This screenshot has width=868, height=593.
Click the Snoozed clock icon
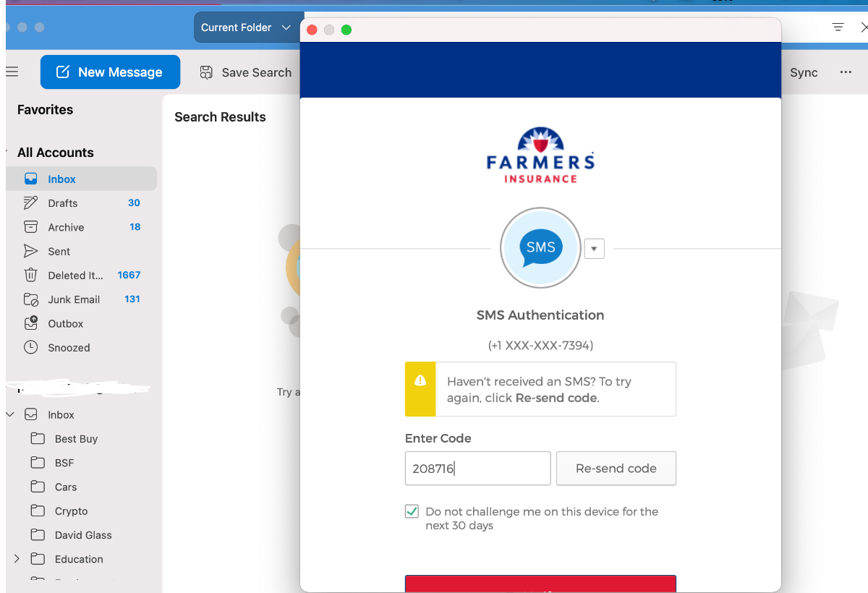tap(30, 347)
